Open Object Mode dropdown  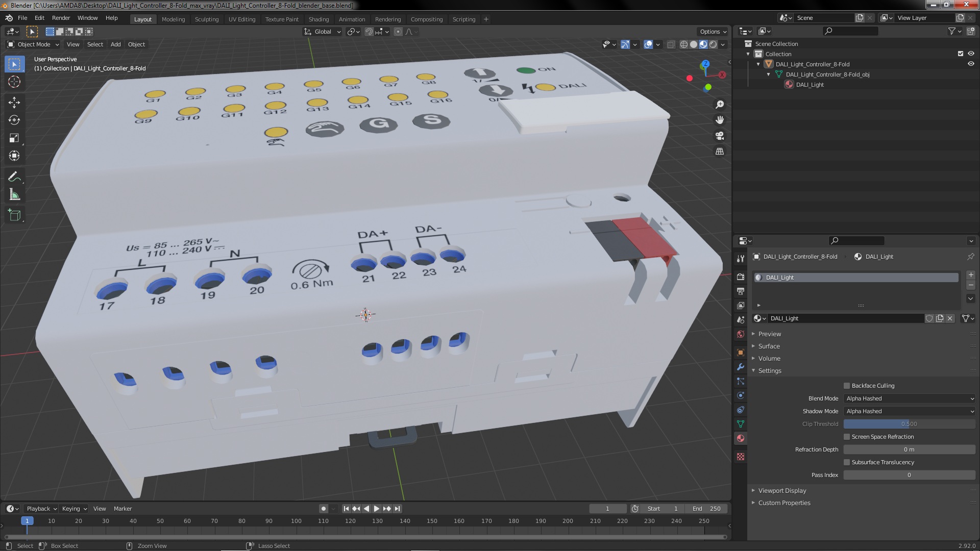33,44
